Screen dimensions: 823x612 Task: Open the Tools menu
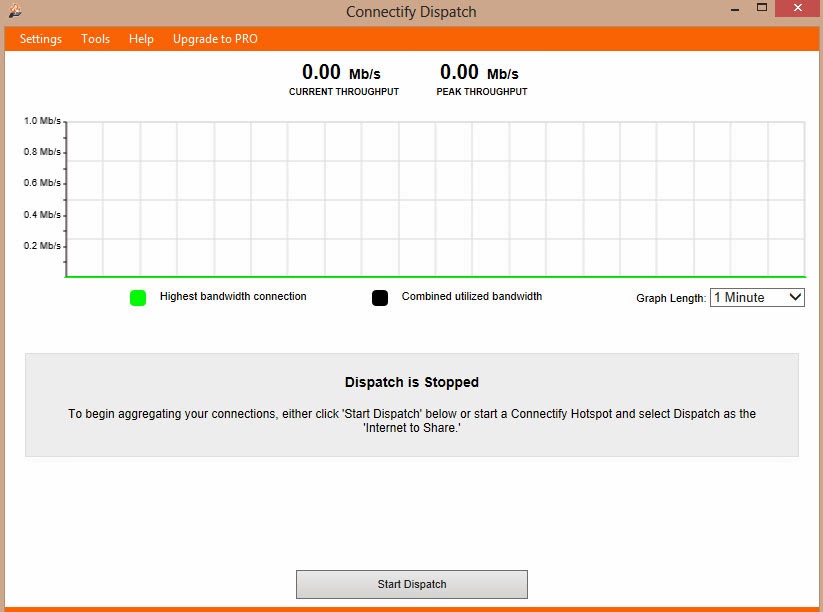tap(95, 39)
